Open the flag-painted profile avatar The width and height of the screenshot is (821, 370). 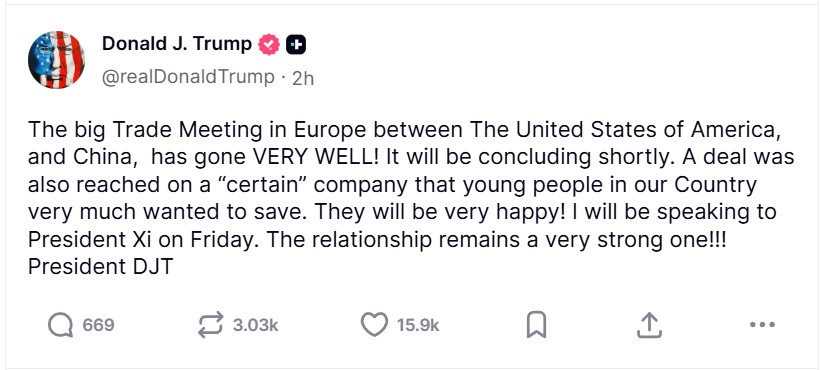coord(56,59)
